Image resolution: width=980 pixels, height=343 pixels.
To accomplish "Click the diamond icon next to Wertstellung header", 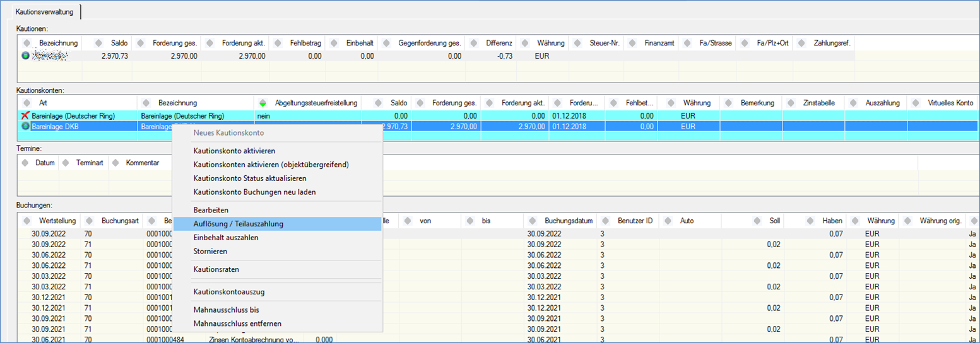I will tap(27, 221).
